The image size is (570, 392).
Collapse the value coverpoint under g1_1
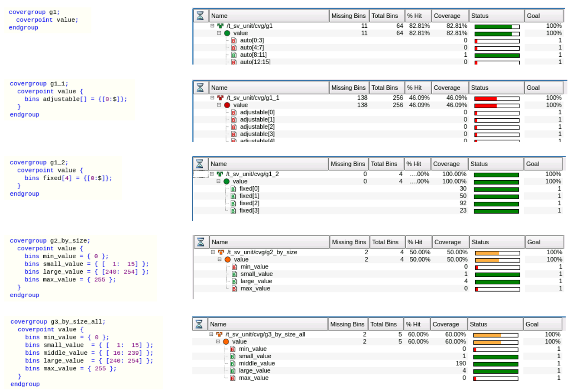coord(219,105)
